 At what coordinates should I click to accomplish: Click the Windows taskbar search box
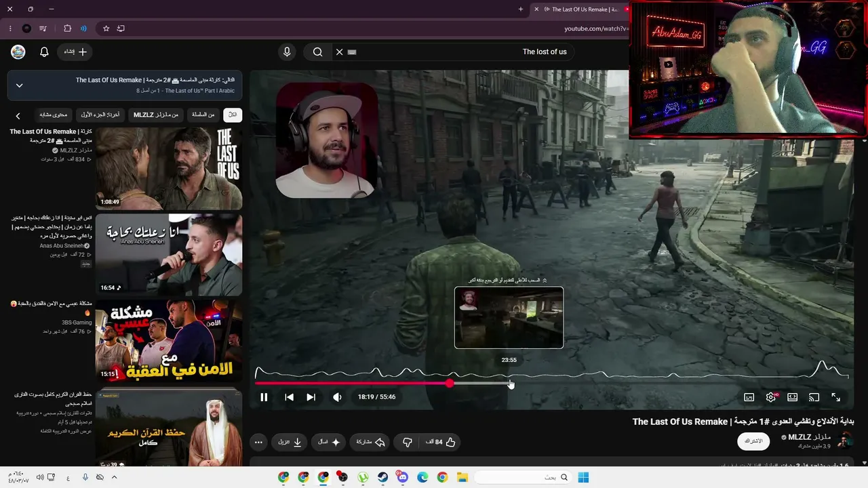pos(522,478)
